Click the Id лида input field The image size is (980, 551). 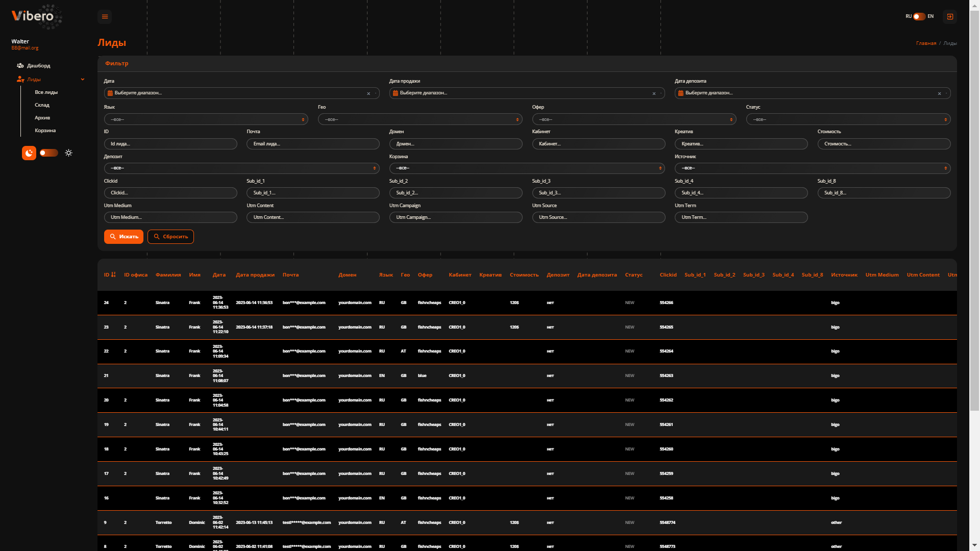point(170,144)
